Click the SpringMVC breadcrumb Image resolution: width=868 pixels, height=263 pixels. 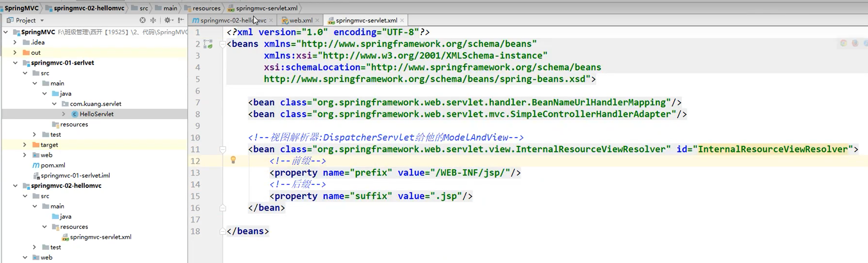click(x=21, y=8)
